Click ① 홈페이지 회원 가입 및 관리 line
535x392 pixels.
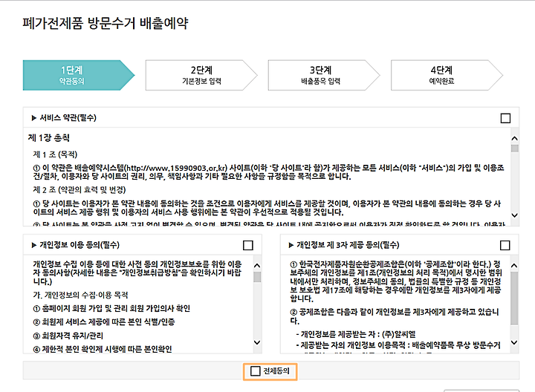tap(111, 309)
